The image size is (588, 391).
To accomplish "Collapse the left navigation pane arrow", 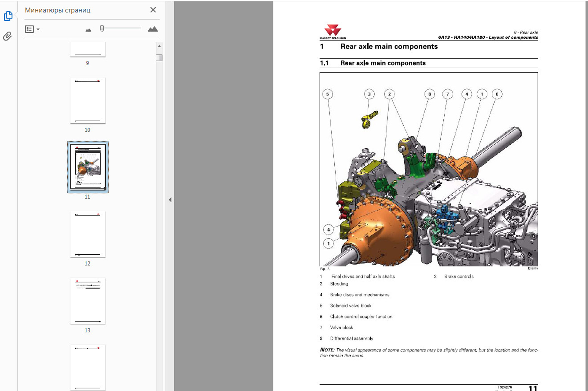I will [170, 200].
